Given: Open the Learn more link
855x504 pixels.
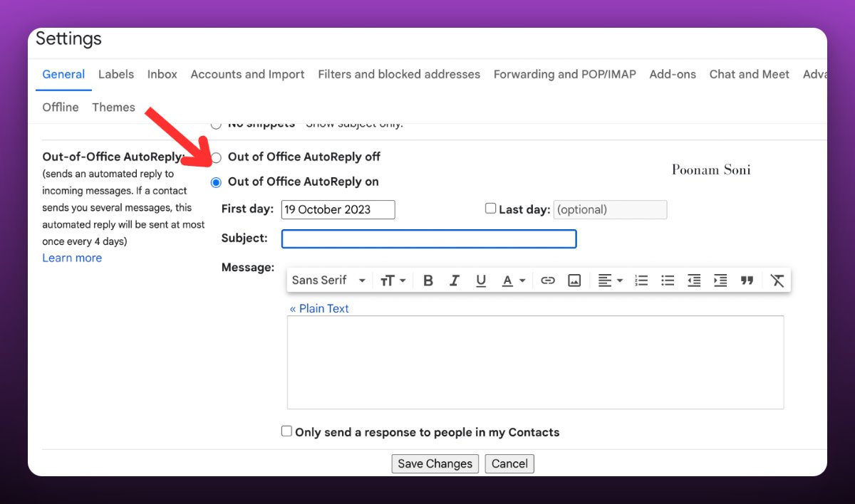Looking at the screenshot, I should click(72, 258).
